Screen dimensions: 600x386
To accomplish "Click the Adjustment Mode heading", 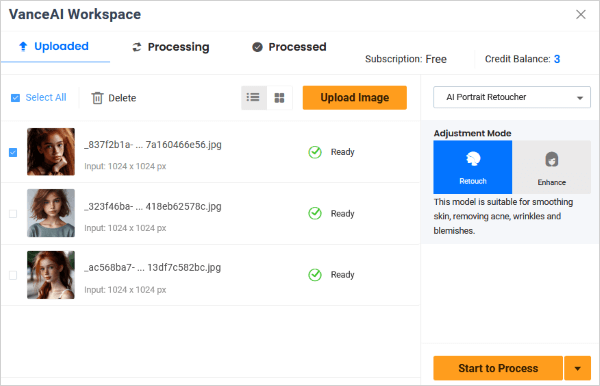I will pos(472,133).
